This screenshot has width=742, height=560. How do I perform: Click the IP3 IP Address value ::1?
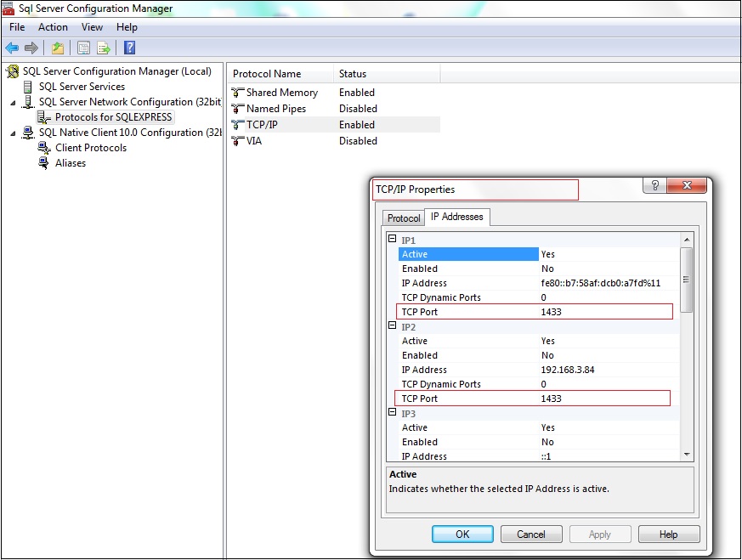(547, 456)
